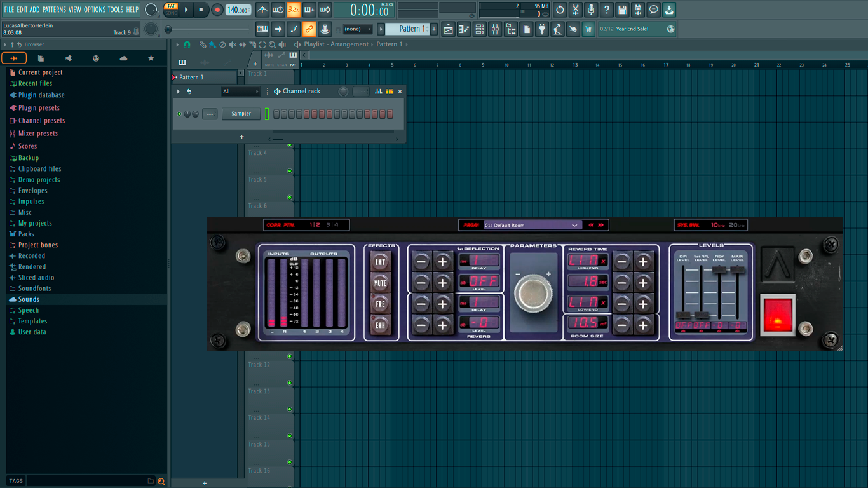Click the 140.000 tempo field
868x488 pixels.
238,10
